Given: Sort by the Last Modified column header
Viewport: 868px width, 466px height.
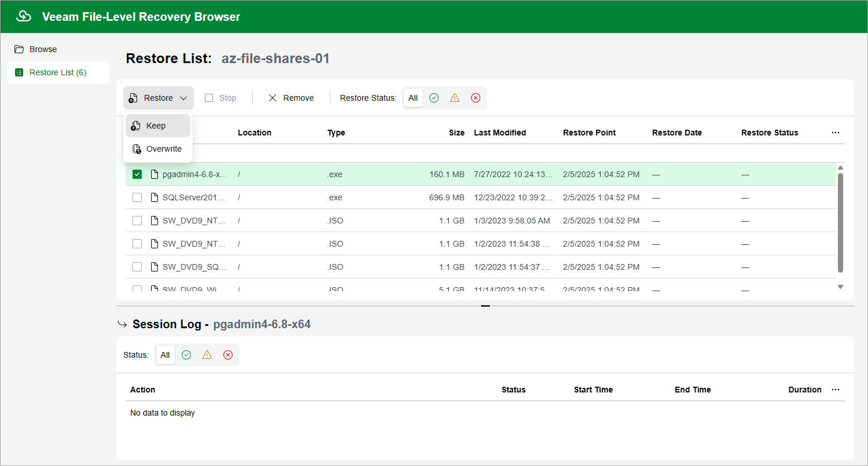Looking at the screenshot, I should coord(500,133).
